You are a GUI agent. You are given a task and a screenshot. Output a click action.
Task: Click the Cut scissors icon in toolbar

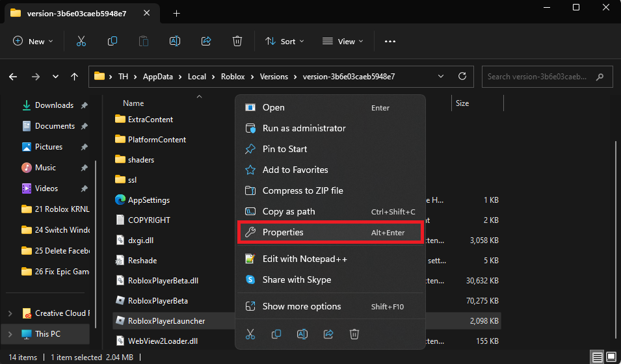click(x=81, y=41)
